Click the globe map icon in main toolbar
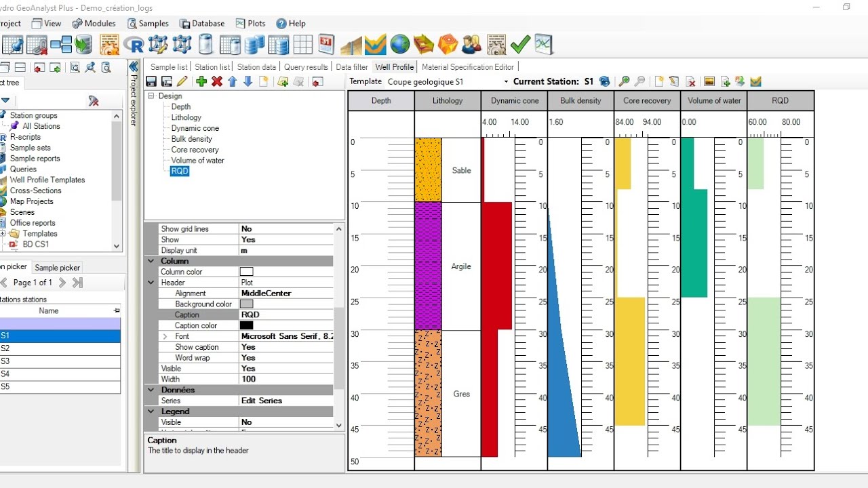 [400, 45]
